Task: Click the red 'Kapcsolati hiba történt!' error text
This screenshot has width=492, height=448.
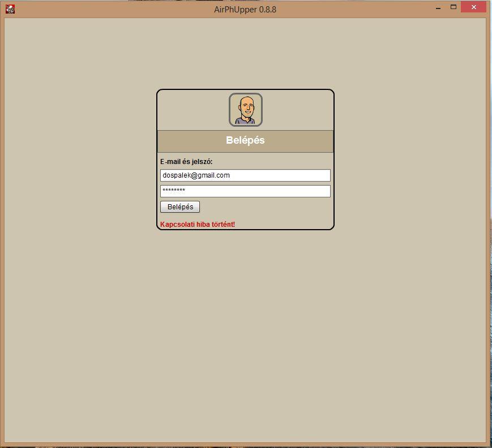Action: pos(198,225)
